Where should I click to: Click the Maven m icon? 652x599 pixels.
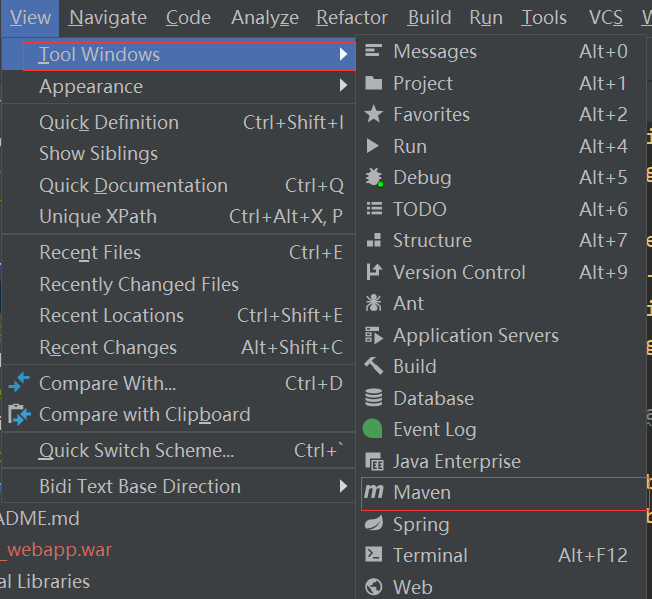pyautogui.click(x=373, y=493)
